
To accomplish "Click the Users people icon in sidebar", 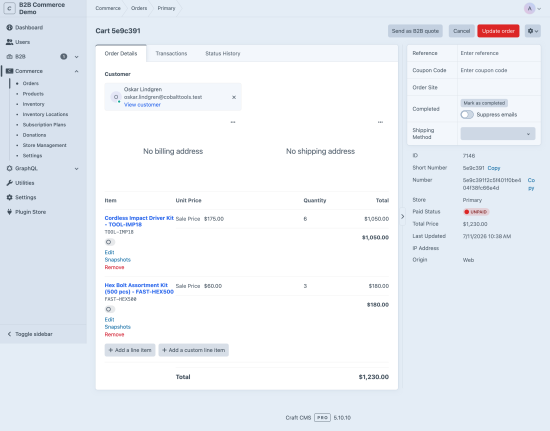I will 9,42.
